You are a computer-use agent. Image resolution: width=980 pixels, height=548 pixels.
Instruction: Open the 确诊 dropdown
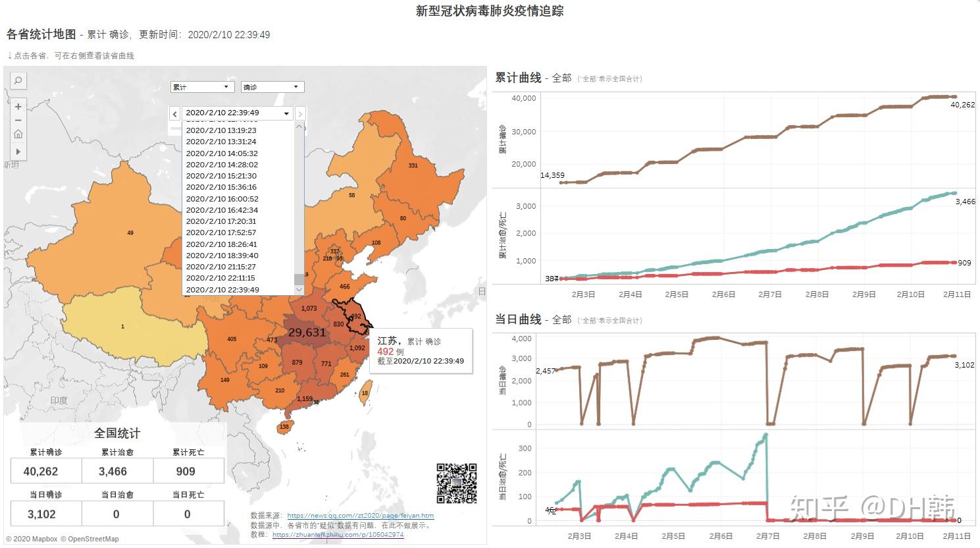272,87
